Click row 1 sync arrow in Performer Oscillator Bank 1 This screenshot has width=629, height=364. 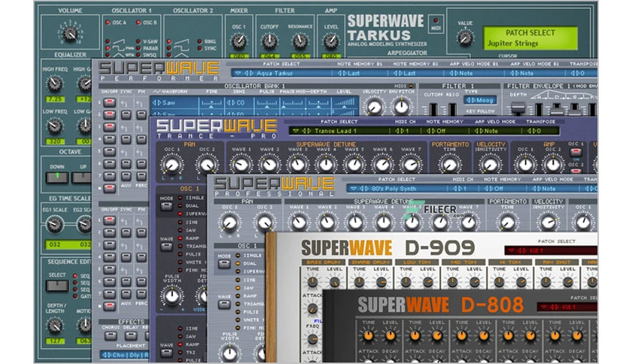coord(126,103)
